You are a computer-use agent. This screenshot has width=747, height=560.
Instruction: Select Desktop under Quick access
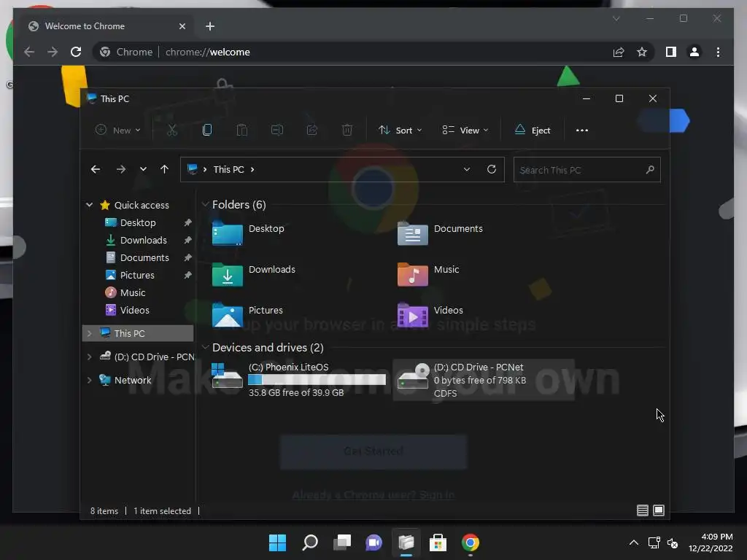pyautogui.click(x=138, y=222)
